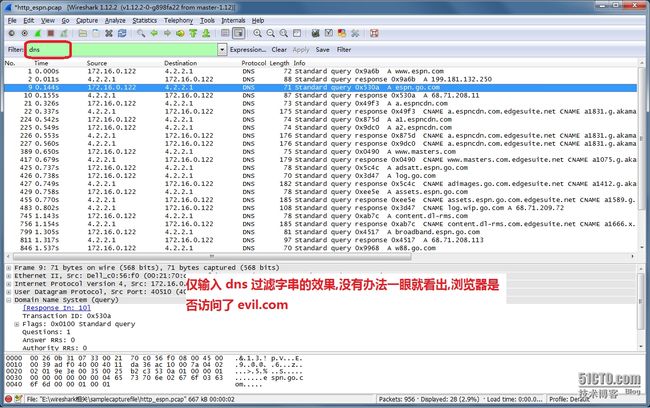Move the packet list horizontal scrollbar
The width and height of the screenshot is (650, 408).
coord(212,257)
